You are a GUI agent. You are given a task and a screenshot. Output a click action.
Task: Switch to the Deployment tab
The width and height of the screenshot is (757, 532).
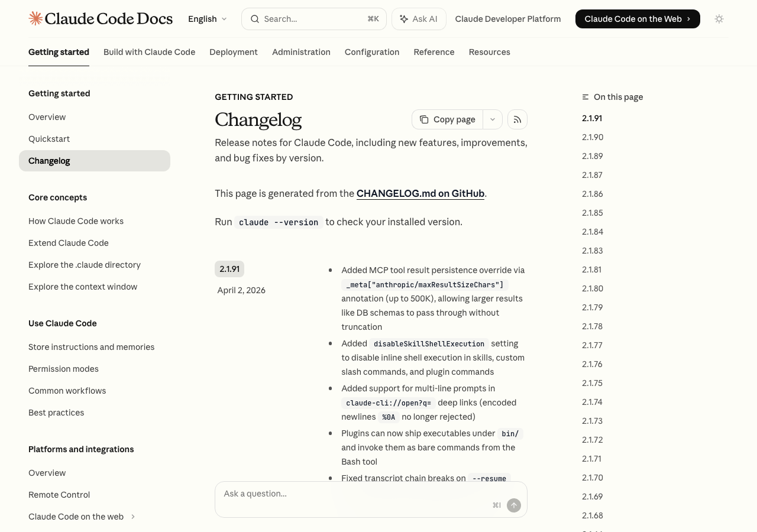coord(234,52)
